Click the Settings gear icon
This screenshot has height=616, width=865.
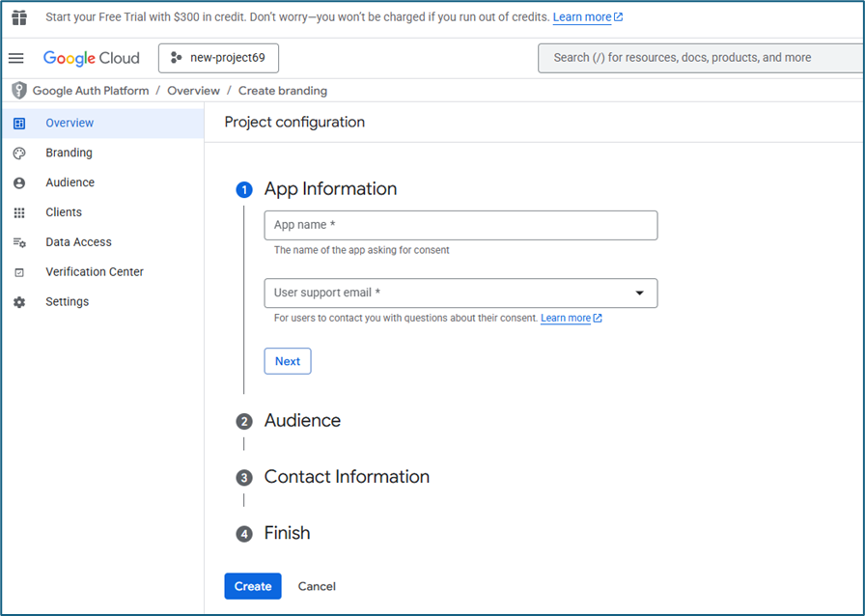(x=19, y=302)
